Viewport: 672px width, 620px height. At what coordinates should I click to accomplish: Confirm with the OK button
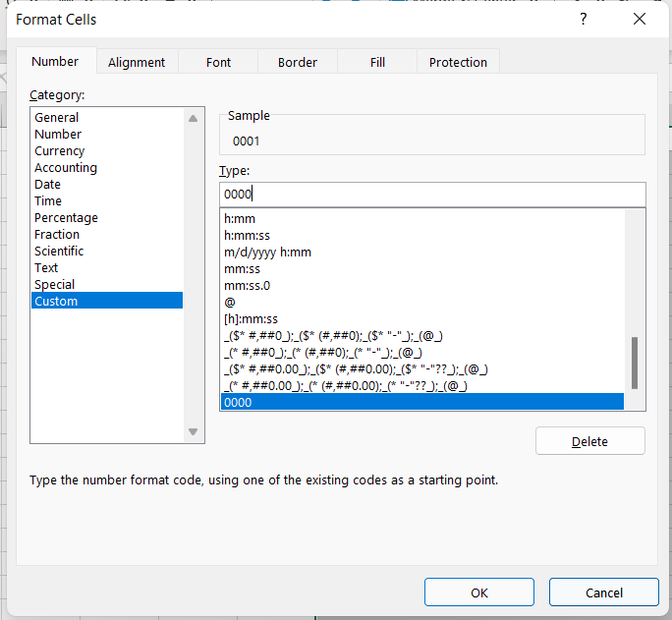(479, 592)
